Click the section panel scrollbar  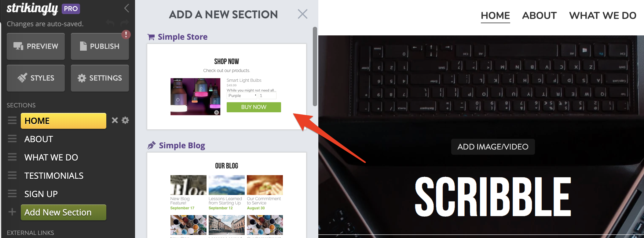click(315, 67)
